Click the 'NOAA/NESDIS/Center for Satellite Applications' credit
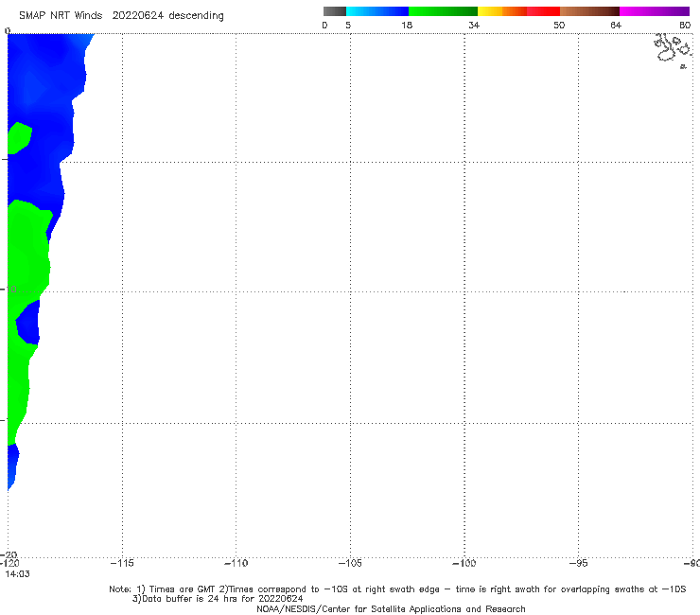The height and width of the screenshot is (615, 700). 391,609
